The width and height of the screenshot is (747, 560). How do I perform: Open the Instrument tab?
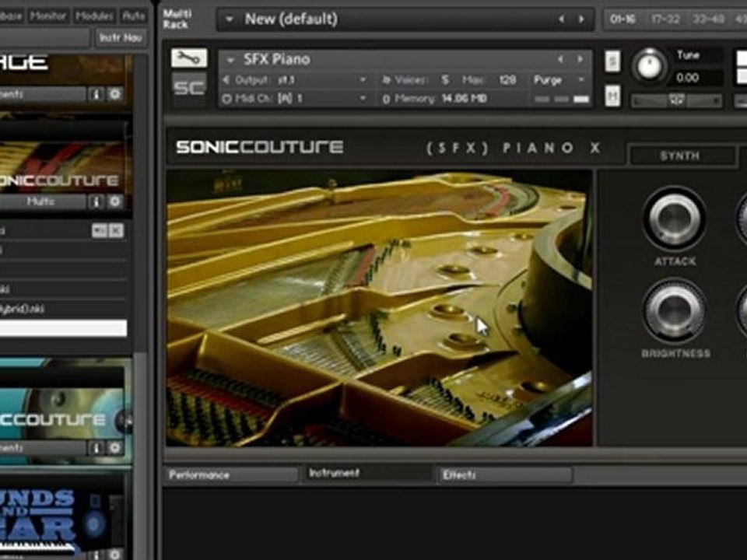click(366, 474)
